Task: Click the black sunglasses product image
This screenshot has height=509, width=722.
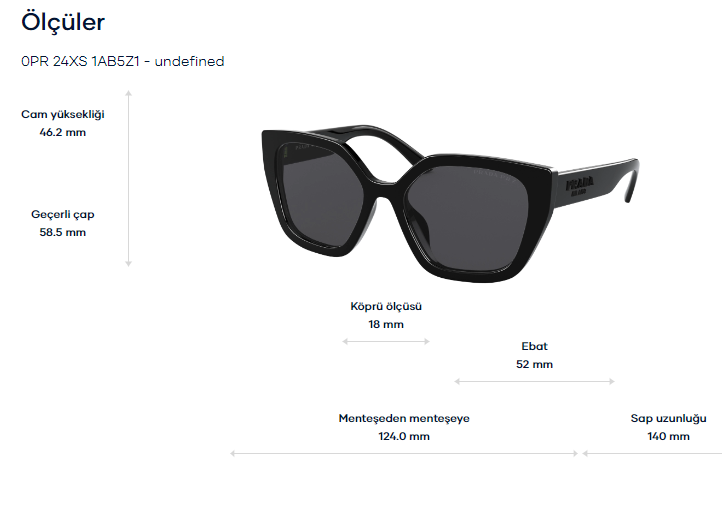Action: (450, 203)
